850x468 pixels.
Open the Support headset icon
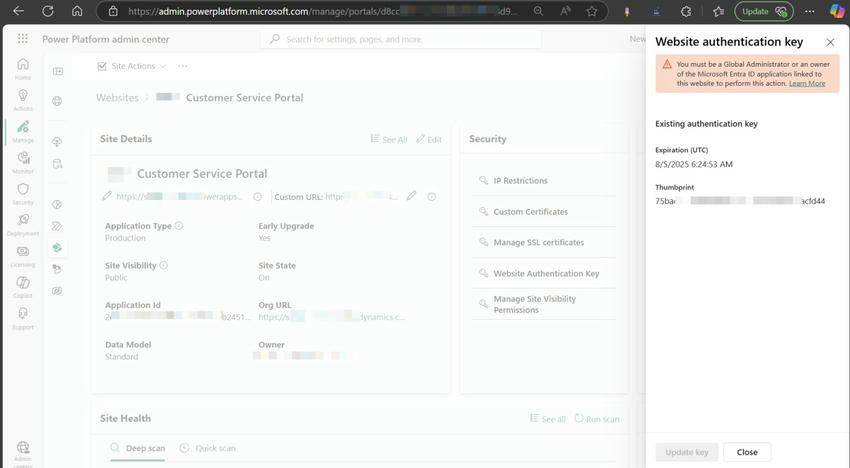coord(23,318)
